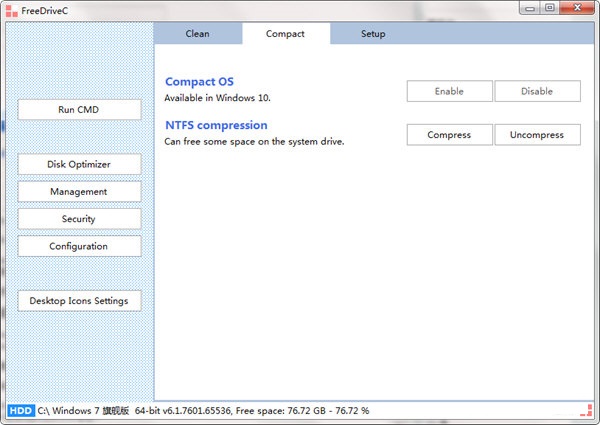This screenshot has width=600, height=425.
Task: Enable Compact OS
Action: pyautogui.click(x=450, y=91)
